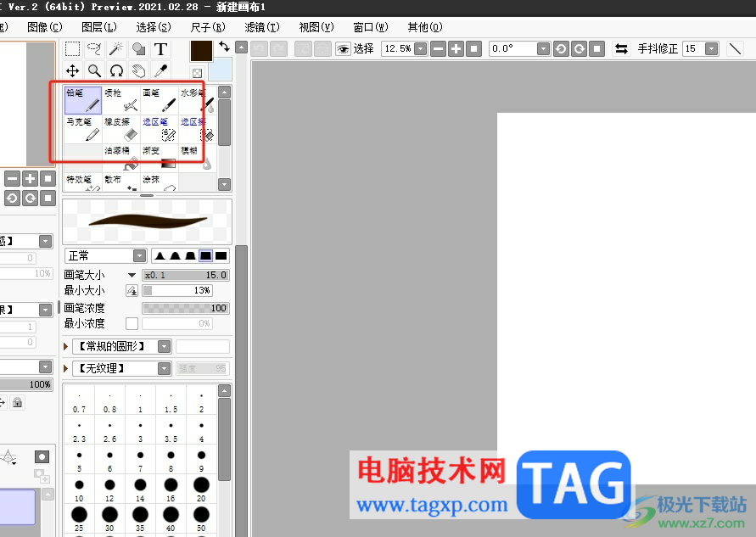Expand the 【常规的圆形】 settings triangle

65,347
